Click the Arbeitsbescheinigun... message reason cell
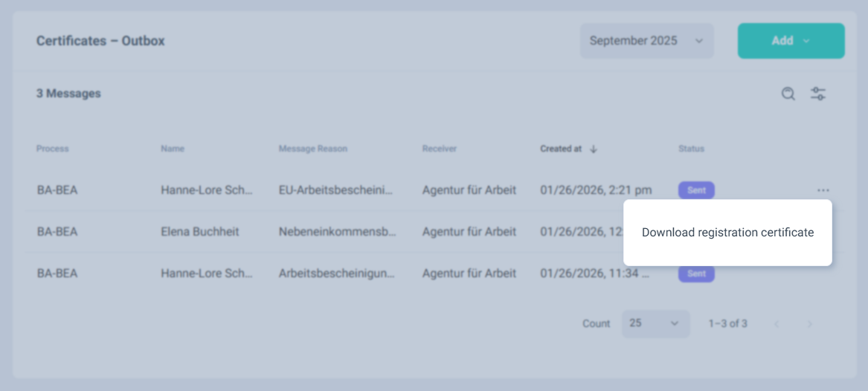This screenshot has width=868, height=391. (x=337, y=274)
